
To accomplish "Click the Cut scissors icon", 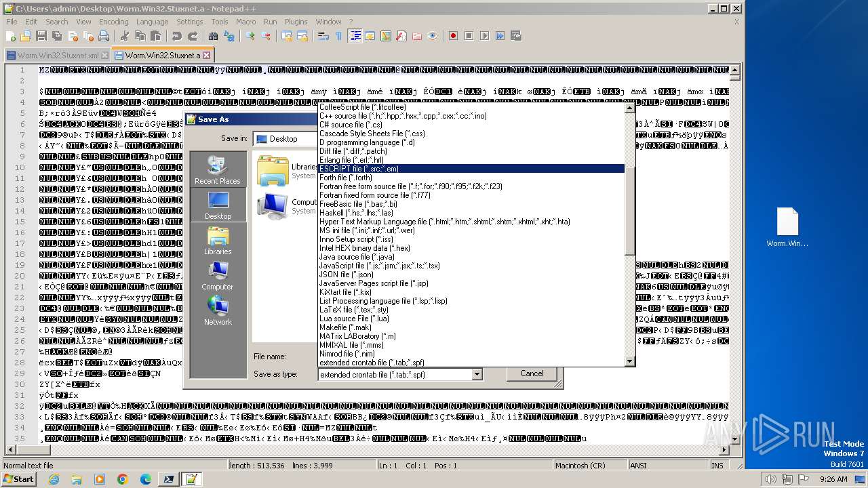I will pos(124,36).
